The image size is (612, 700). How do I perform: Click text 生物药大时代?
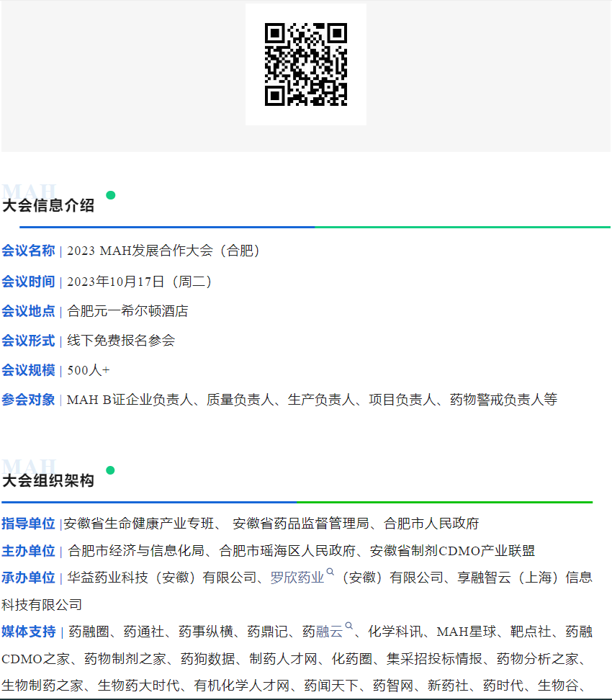(138, 686)
